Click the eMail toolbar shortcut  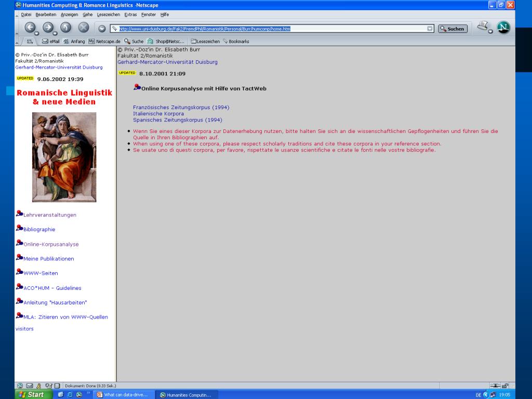coord(50,42)
